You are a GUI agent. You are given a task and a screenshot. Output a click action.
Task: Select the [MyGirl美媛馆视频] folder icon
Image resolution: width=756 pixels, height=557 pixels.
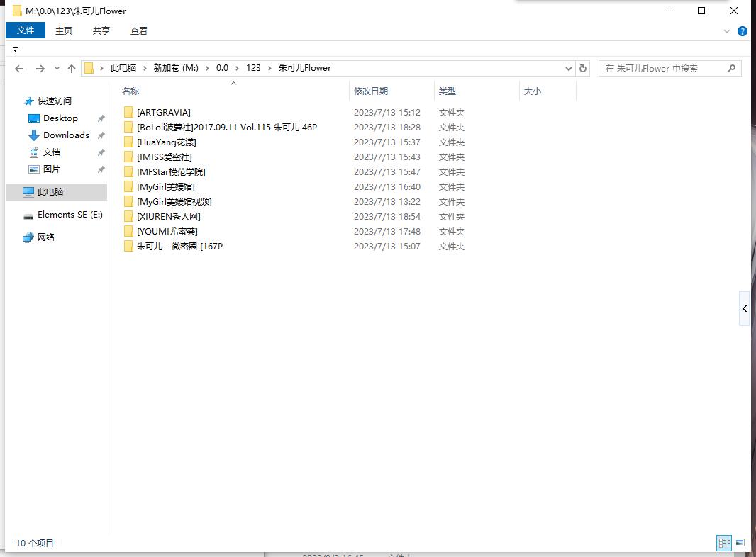128,202
